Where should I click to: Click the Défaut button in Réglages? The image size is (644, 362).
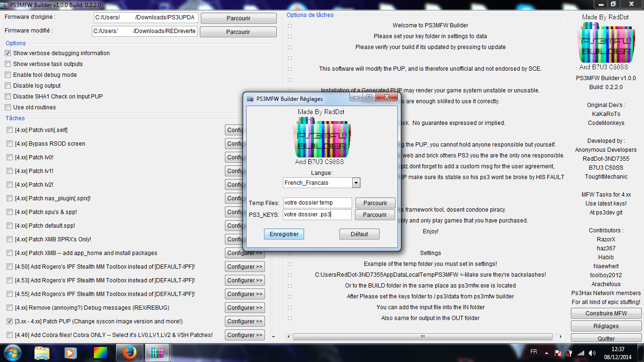point(359,234)
